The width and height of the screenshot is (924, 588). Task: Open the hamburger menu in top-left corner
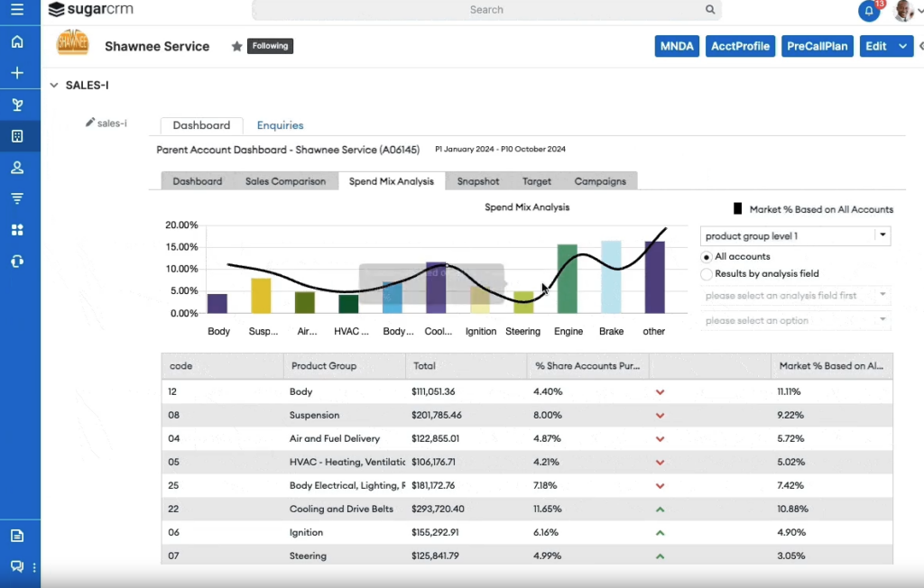pyautogui.click(x=17, y=11)
